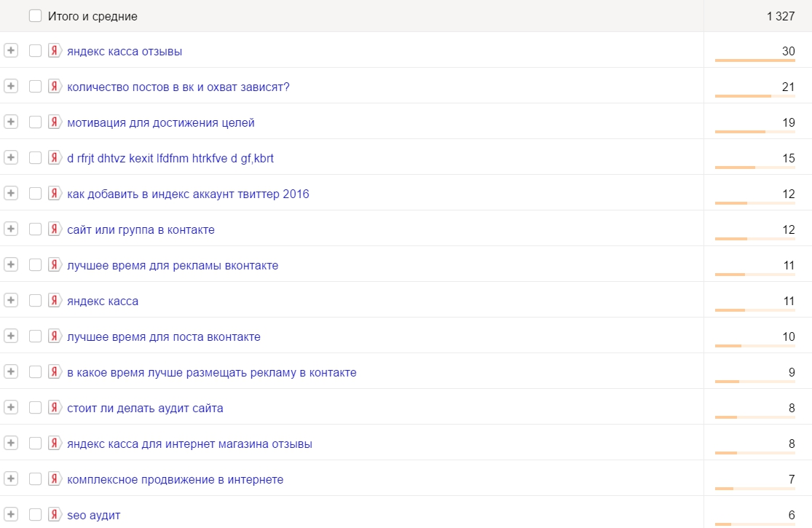The height and width of the screenshot is (528, 812).
Task: Click Yandex icon beside 'лучшее время для поста вконтакте'
Action: pyautogui.click(x=55, y=336)
